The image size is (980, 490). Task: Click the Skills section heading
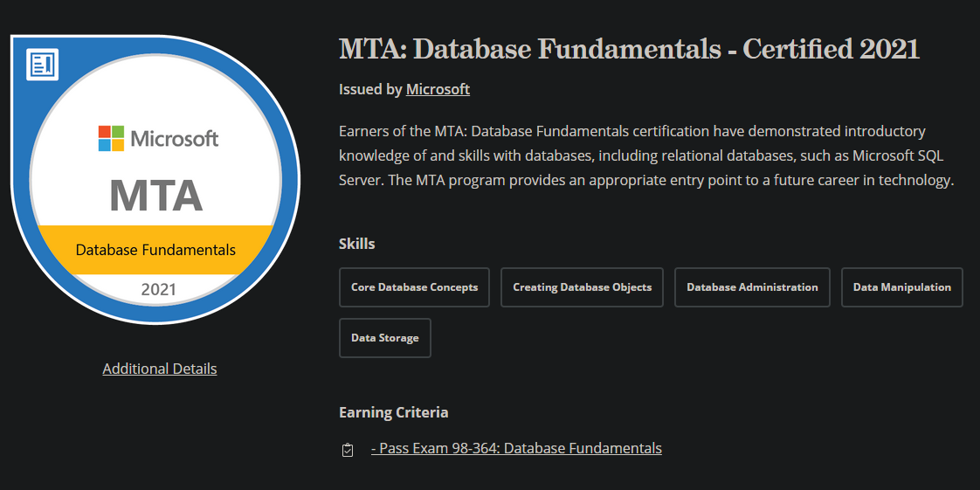(x=357, y=244)
